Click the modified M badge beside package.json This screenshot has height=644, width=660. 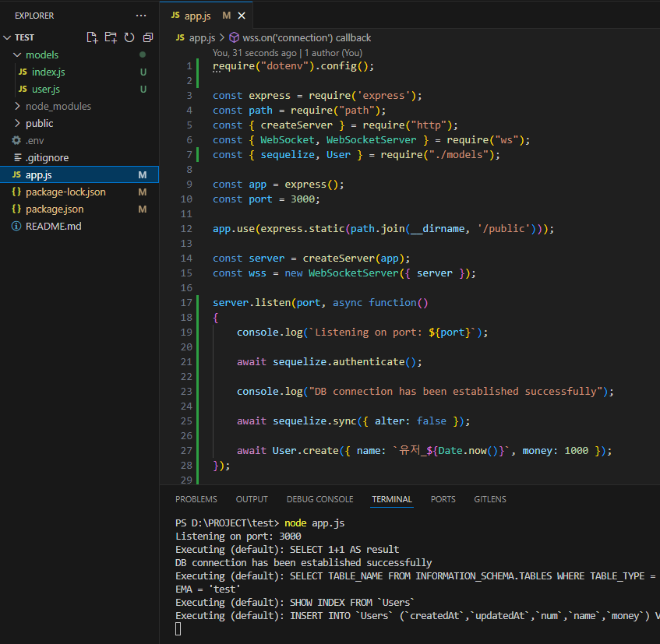[x=143, y=209]
